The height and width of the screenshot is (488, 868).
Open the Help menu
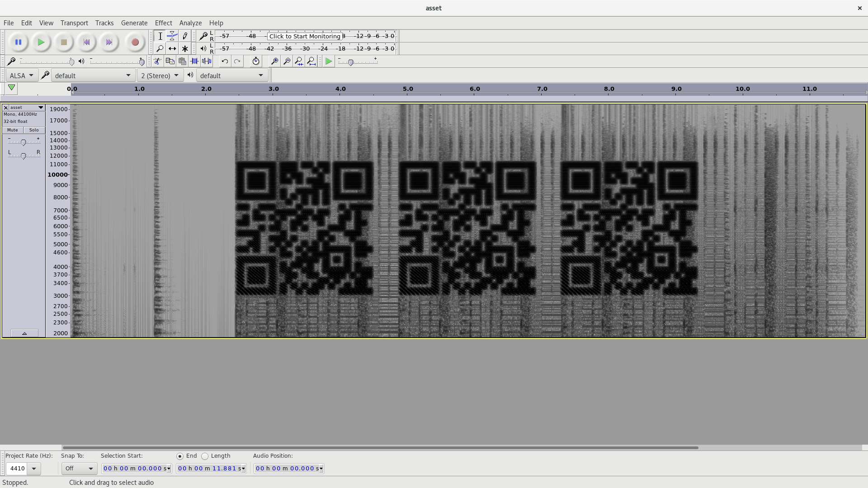point(216,23)
